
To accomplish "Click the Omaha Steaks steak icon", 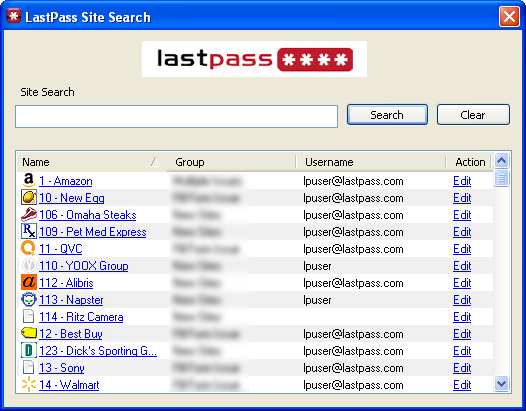I will click(29, 214).
